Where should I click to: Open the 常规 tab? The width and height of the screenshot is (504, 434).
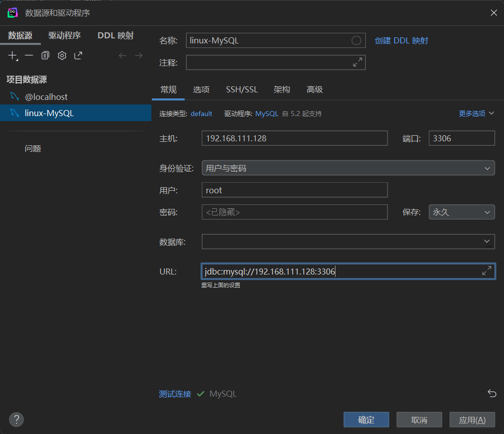click(169, 89)
